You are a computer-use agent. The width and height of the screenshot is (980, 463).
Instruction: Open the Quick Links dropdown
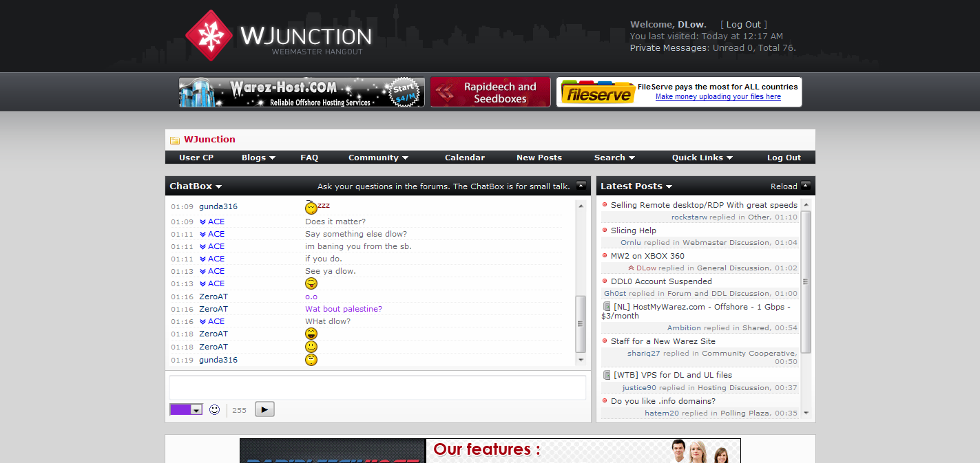pos(702,158)
